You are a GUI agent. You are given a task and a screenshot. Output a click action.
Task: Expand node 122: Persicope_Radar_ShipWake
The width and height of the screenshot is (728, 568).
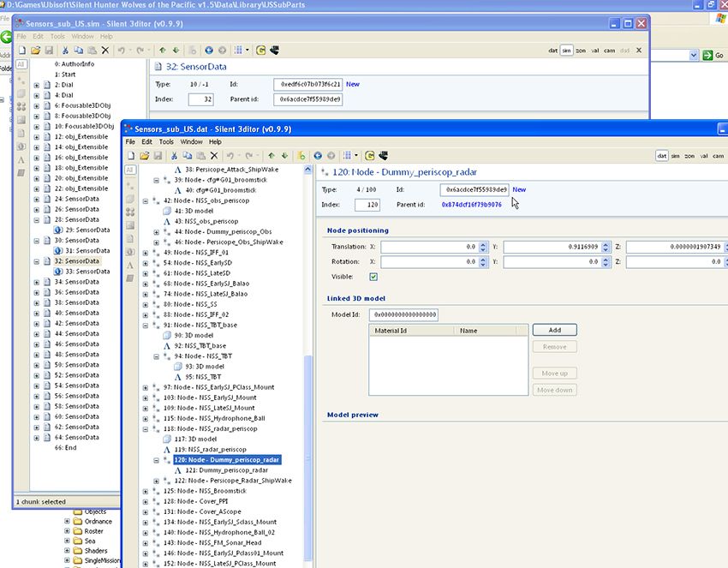point(157,481)
